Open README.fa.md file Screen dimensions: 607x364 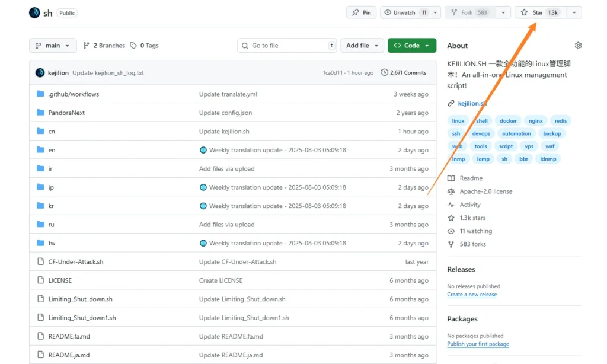tap(69, 336)
